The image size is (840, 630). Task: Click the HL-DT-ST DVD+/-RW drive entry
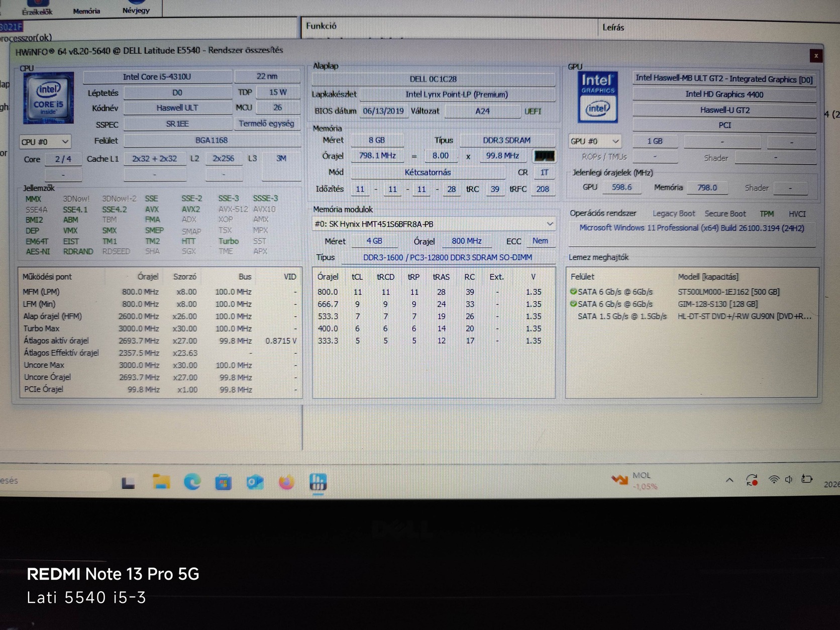(745, 317)
